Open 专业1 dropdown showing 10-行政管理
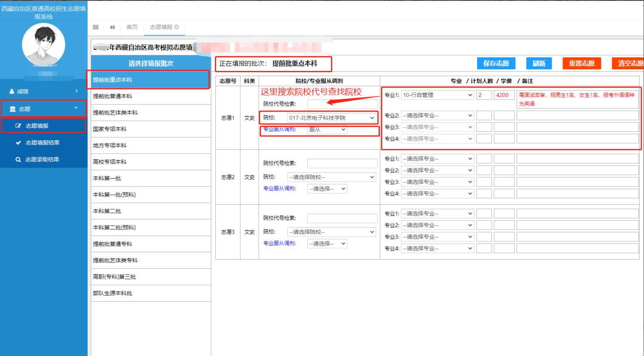 [x=437, y=95]
